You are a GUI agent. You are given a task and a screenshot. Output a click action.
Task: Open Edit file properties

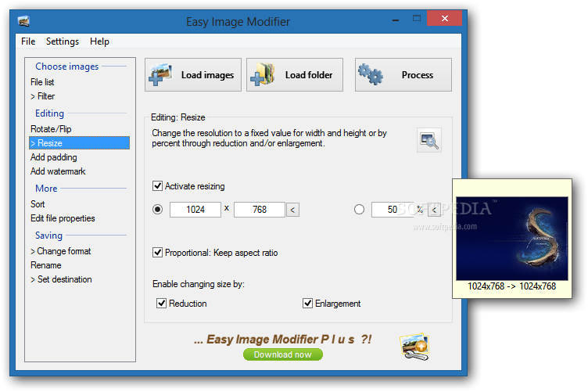coord(63,218)
